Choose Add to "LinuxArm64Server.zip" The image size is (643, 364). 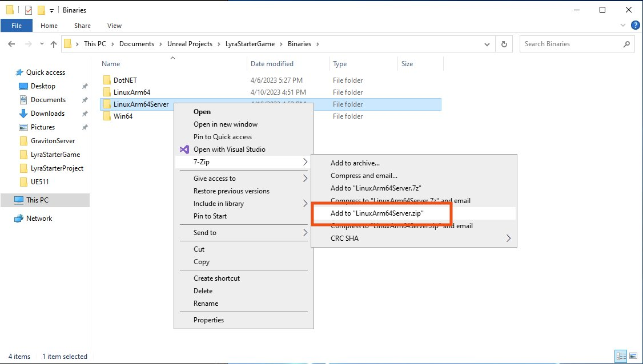point(377,213)
